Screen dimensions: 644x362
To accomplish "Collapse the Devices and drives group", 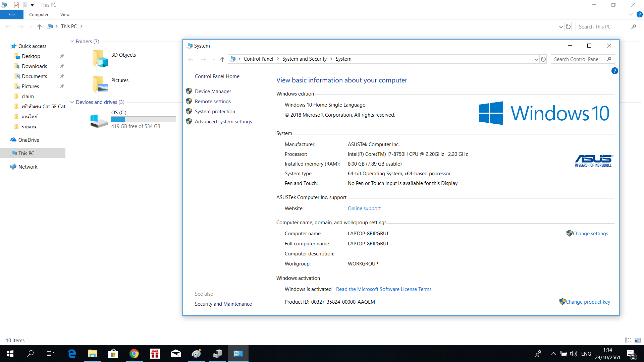I will point(72,102).
